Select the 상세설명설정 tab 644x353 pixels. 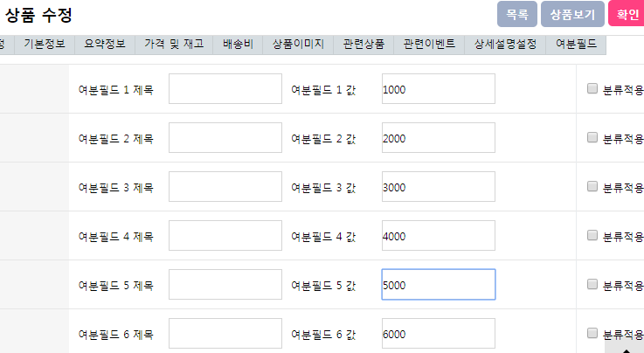505,43
